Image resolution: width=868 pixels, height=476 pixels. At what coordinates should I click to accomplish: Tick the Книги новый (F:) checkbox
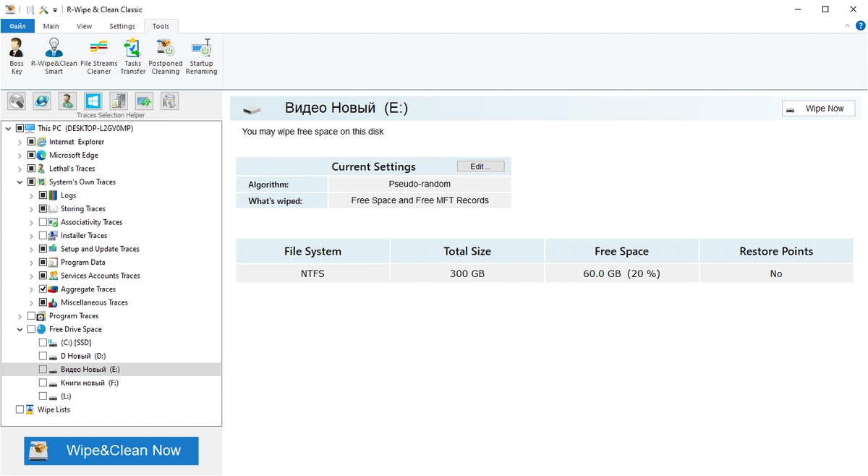click(43, 383)
